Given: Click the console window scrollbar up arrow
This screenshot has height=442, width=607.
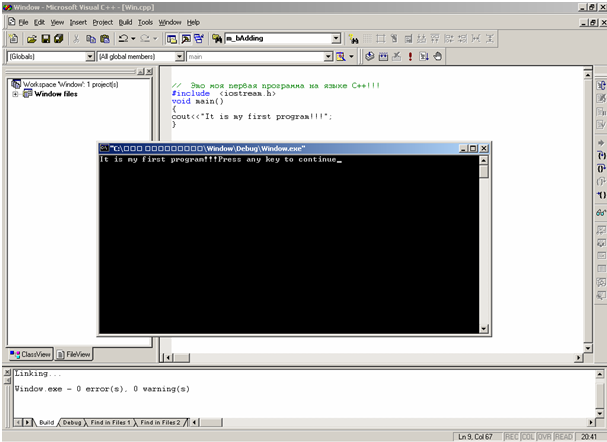Looking at the screenshot, I should point(484,160).
